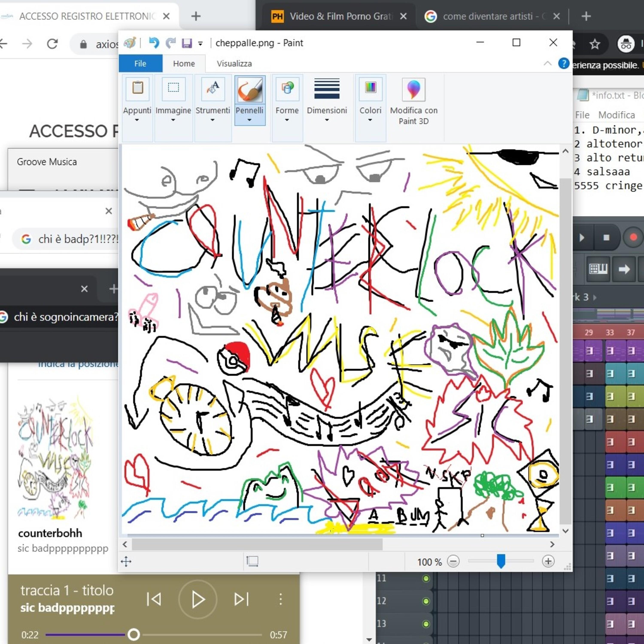Click zoom out minus button in Paint
The width and height of the screenshot is (644, 644).
coord(453,561)
